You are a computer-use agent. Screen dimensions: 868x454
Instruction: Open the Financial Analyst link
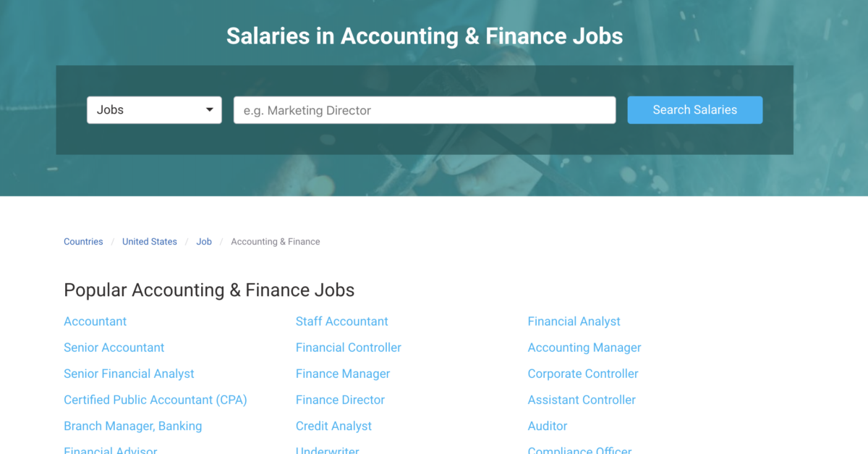coord(574,321)
